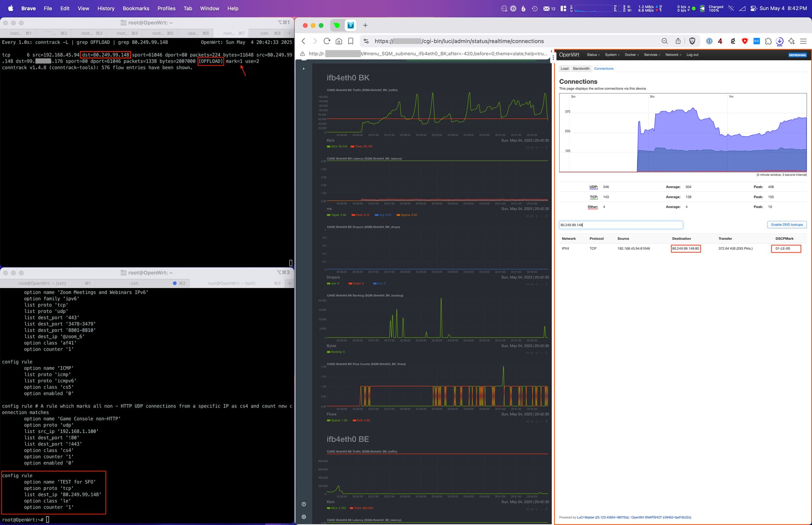The image size is (812, 525).
Task: Expand the Network dropdown in the OpenWrt navbar
Action: [x=673, y=55]
